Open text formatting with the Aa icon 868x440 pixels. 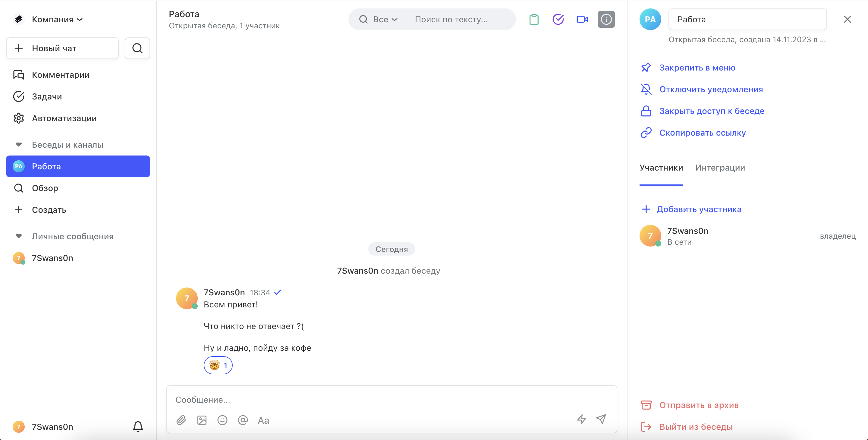[263, 420]
